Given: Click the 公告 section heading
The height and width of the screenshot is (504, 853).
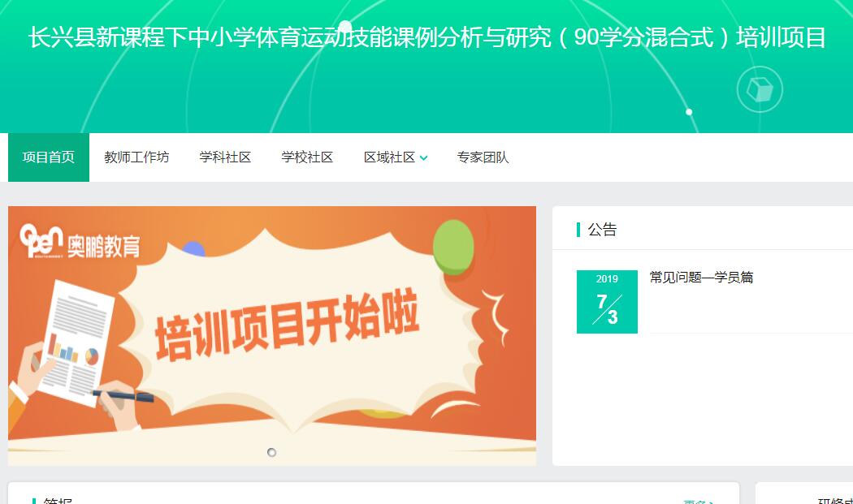Looking at the screenshot, I should pyautogui.click(x=602, y=230).
